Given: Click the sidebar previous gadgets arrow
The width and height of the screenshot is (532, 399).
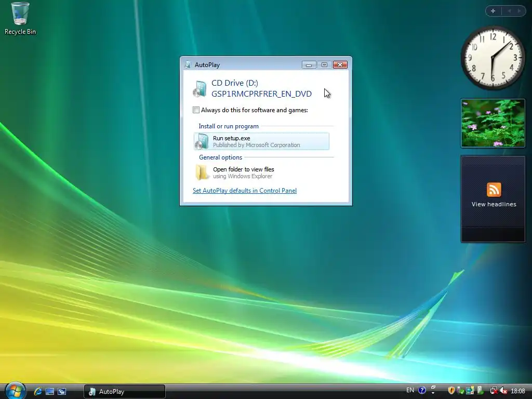Looking at the screenshot, I should click(x=509, y=11).
